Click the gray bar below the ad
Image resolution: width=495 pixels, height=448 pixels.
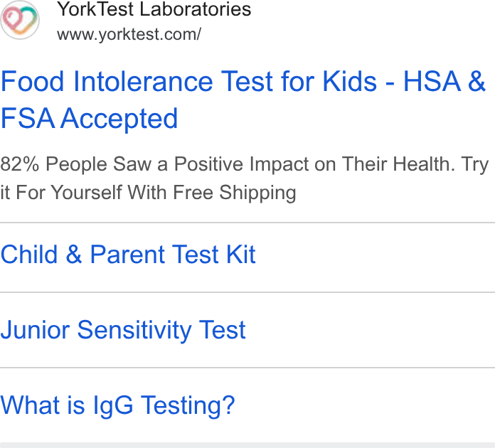[247, 445]
